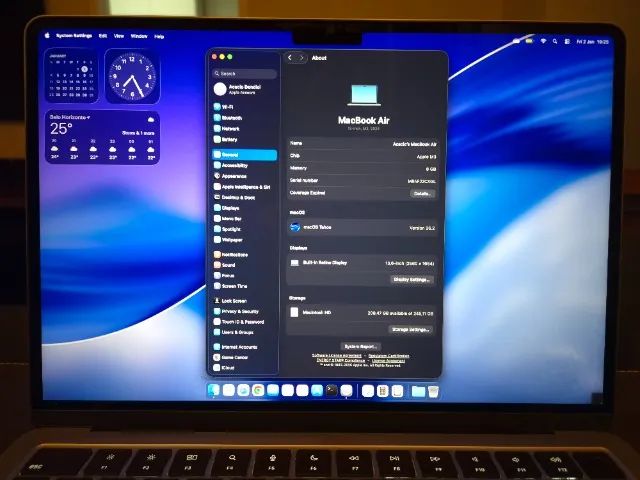640x480 pixels.
Task: Click the Built-in Retina Display row
Action: (x=362, y=263)
